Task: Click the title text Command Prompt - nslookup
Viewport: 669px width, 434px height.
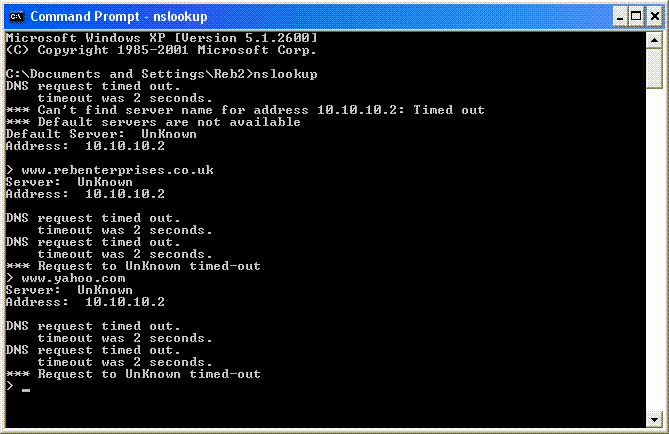Action: [119, 17]
